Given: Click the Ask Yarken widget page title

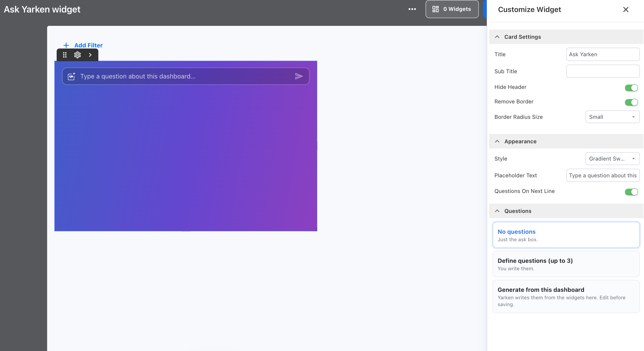Looking at the screenshot, I should [42, 9].
